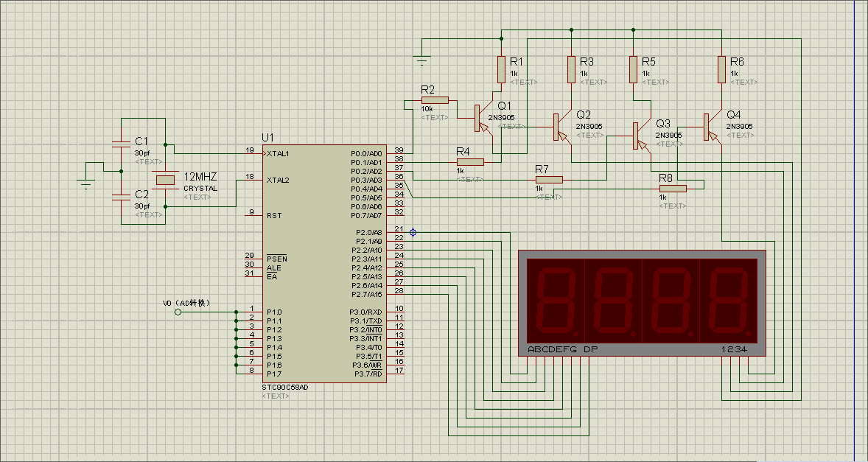This screenshot has width=868, height=462.
Task: Click pin number 39 at P0.0
Action: (x=399, y=150)
